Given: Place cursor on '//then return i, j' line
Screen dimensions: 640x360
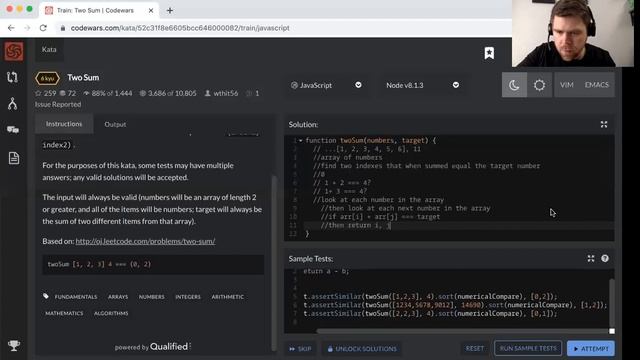Looking at the screenshot, I should coord(356,225).
